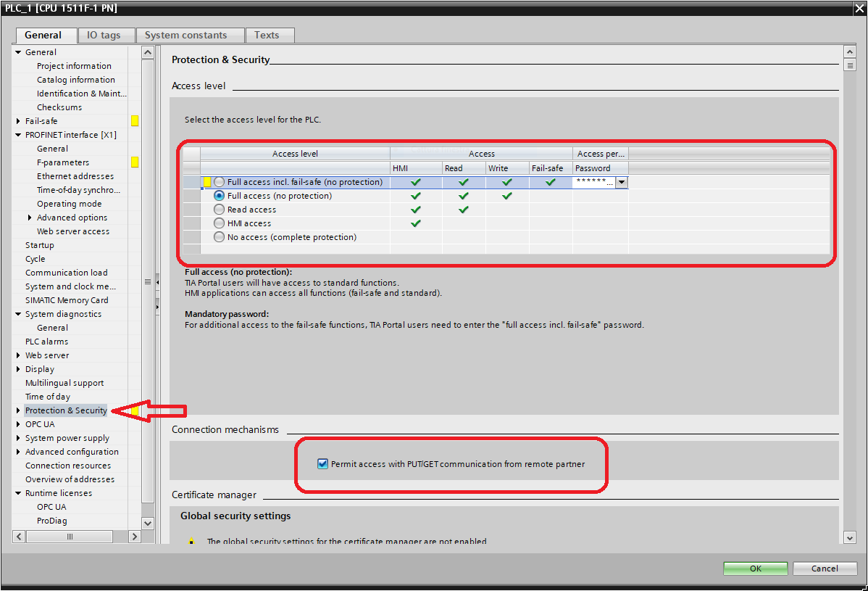
Task: Click the Password column header
Action: tap(600, 168)
